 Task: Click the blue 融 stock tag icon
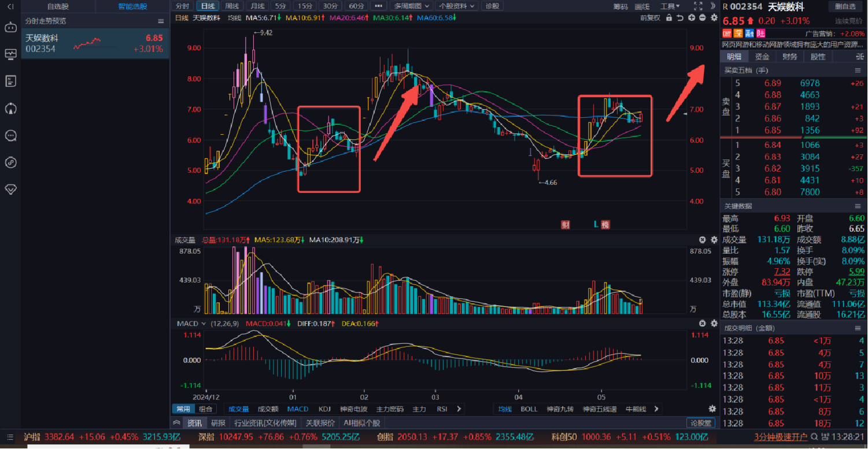click(x=749, y=34)
